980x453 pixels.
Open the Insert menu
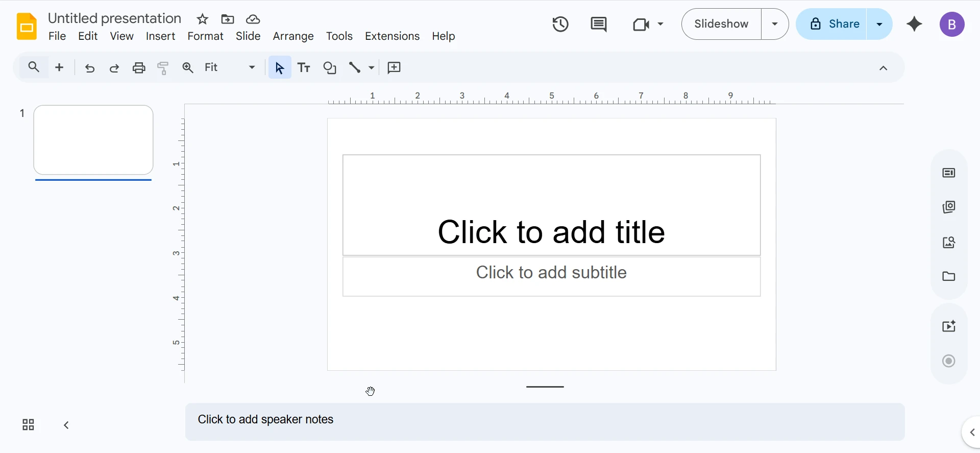coord(160,36)
